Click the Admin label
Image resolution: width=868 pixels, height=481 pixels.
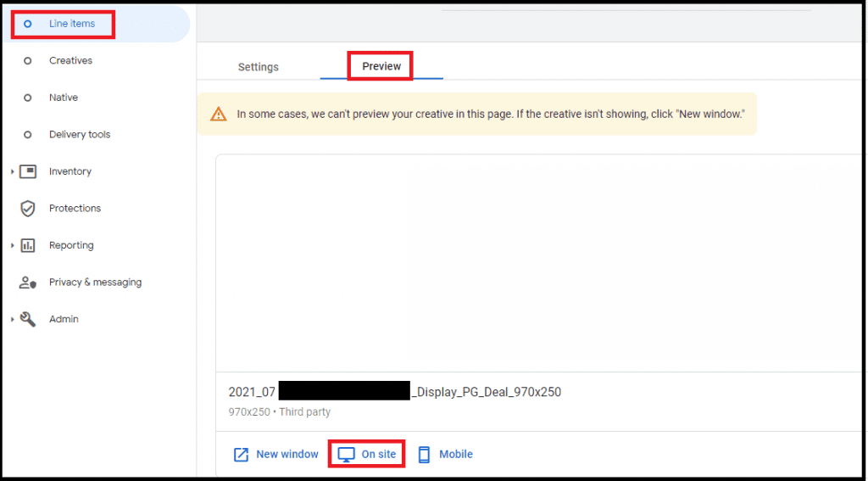tap(64, 319)
